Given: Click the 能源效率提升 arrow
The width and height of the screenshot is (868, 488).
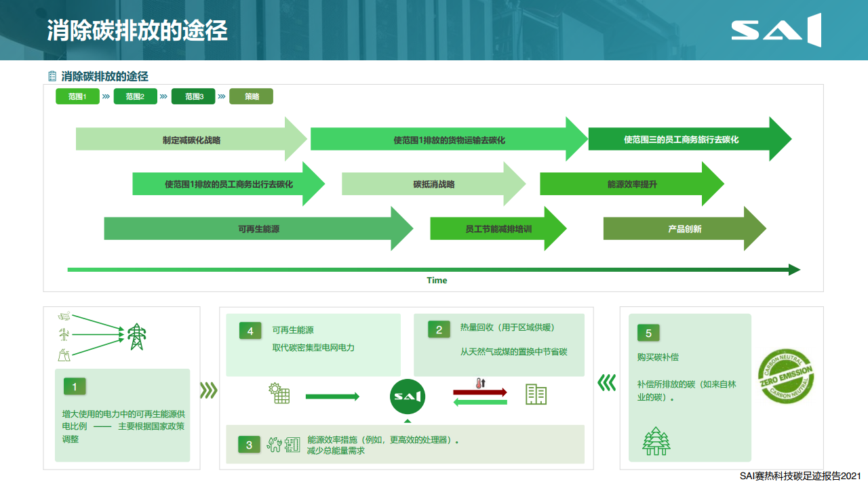Looking at the screenshot, I should pyautogui.click(x=632, y=184).
